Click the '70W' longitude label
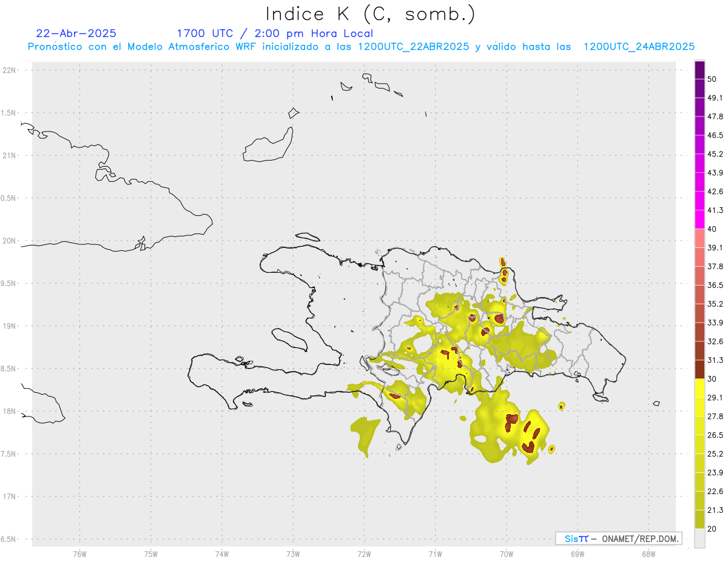Viewport: 728px width, 562px height. pos(506,554)
